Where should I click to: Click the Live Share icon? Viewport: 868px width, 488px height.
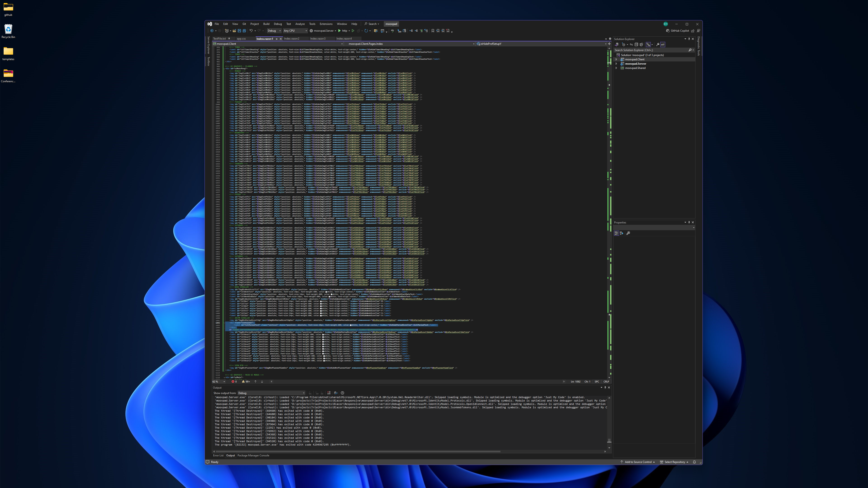pos(693,31)
